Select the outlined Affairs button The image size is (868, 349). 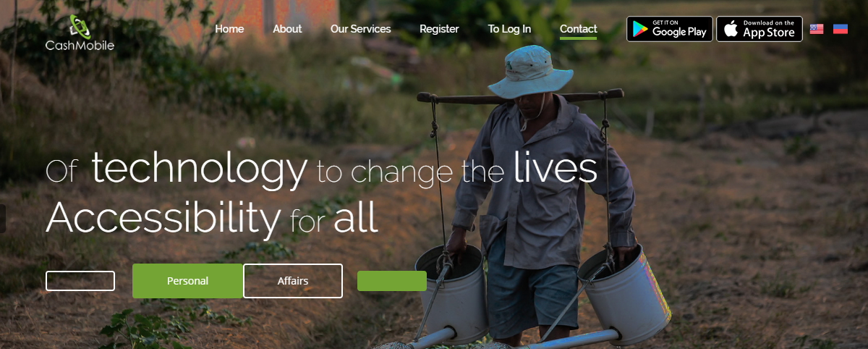coord(293,281)
